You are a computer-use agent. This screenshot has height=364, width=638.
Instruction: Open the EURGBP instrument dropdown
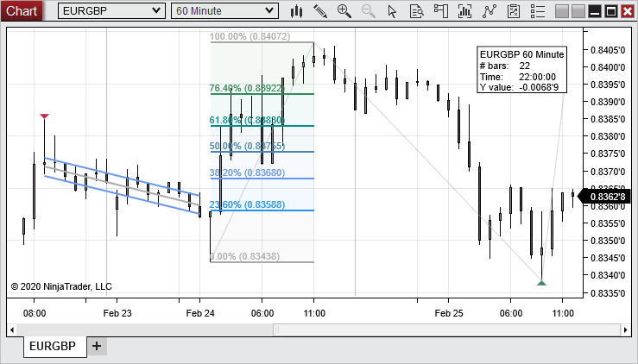pyautogui.click(x=111, y=11)
